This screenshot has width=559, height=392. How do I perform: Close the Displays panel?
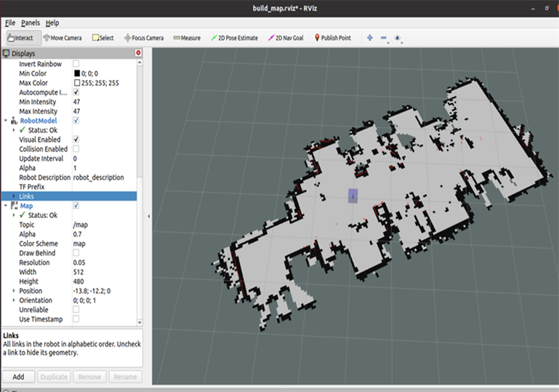point(138,53)
